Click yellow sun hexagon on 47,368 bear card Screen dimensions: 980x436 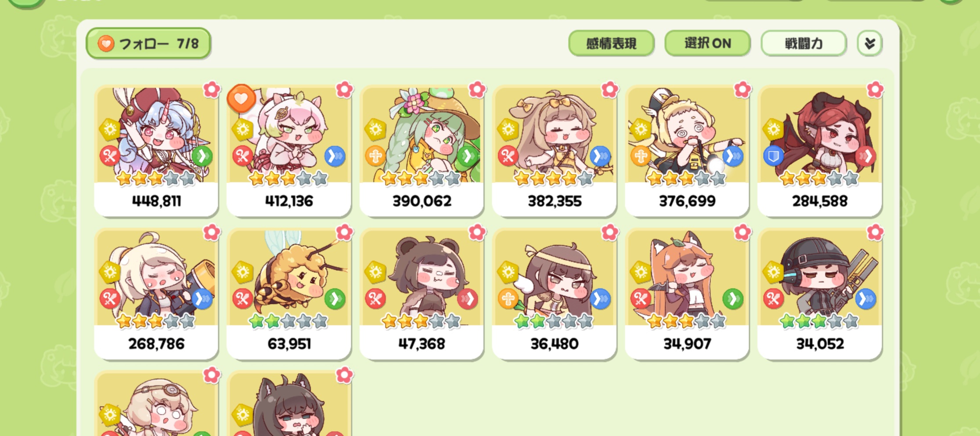point(375,272)
